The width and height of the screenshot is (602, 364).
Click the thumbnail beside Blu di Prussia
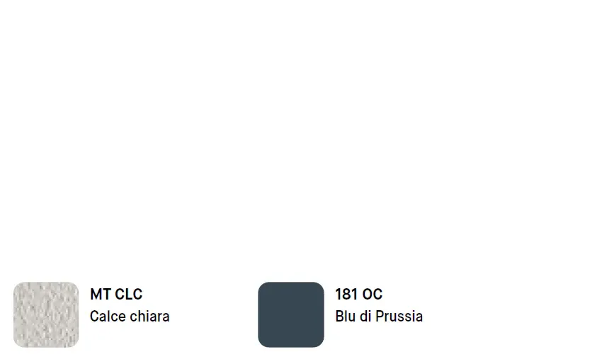290,314
